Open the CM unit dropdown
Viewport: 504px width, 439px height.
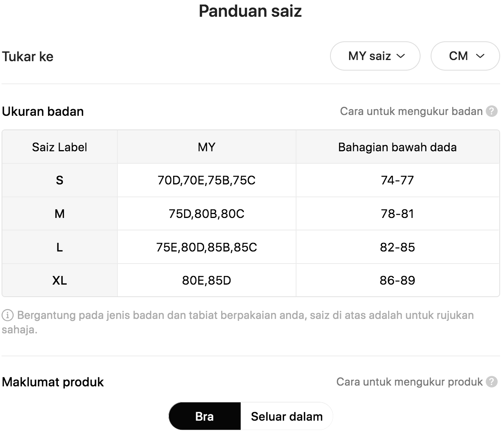(x=465, y=56)
